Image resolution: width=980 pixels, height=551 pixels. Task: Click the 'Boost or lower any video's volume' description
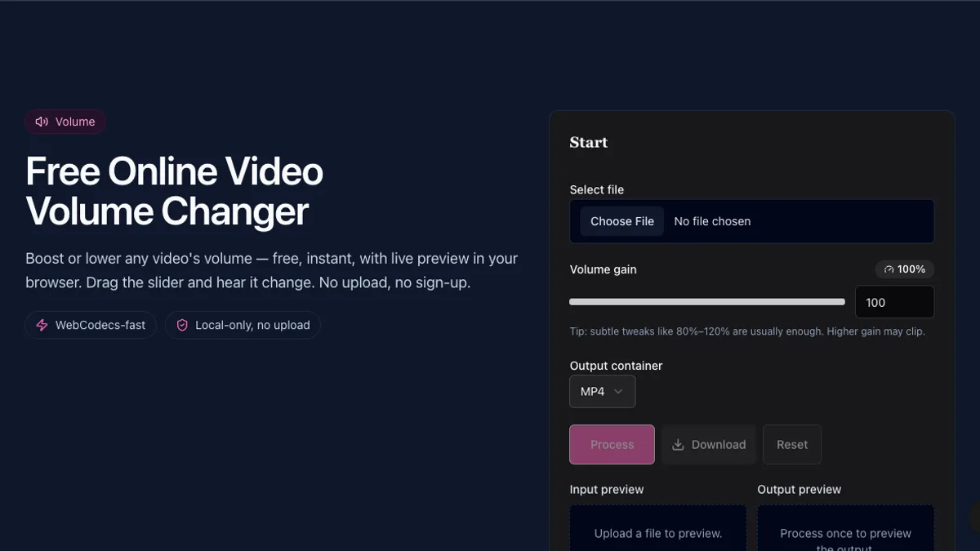[x=272, y=271]
